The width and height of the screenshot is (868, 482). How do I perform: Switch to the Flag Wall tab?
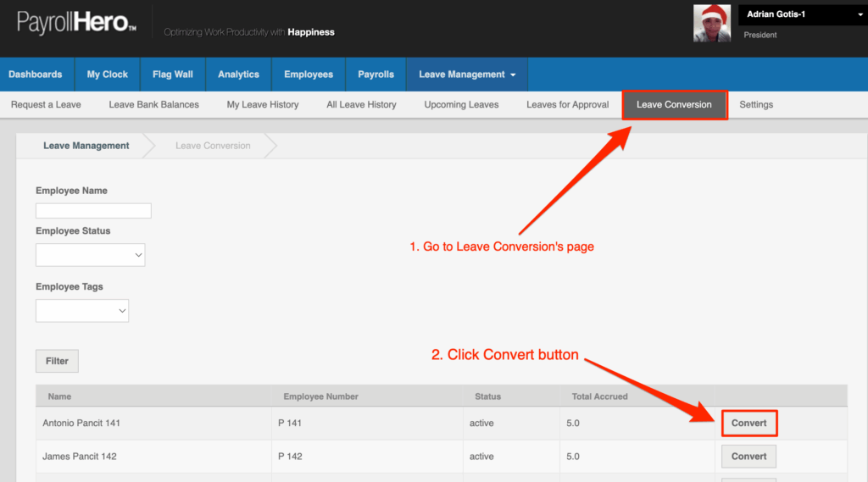tap(173, 75)
